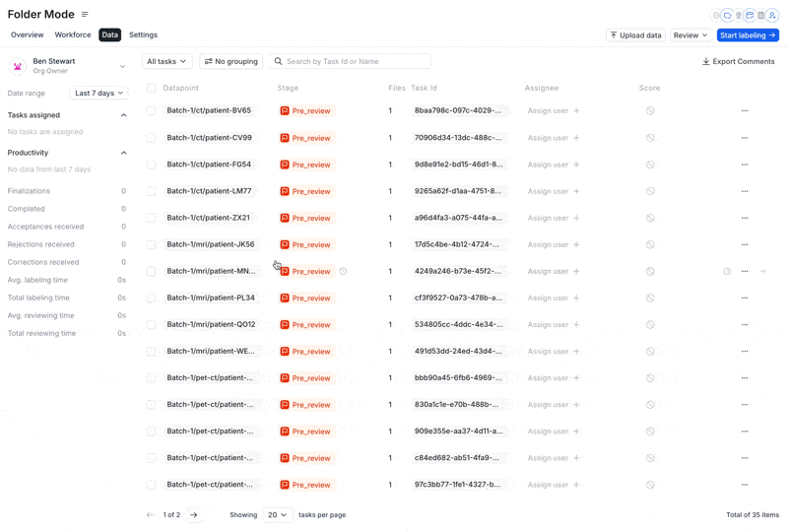Viewport: 788px width, 532px height.
Task: Click the three-dot menu for patient-BV65 row
Action: click(745, 110)
